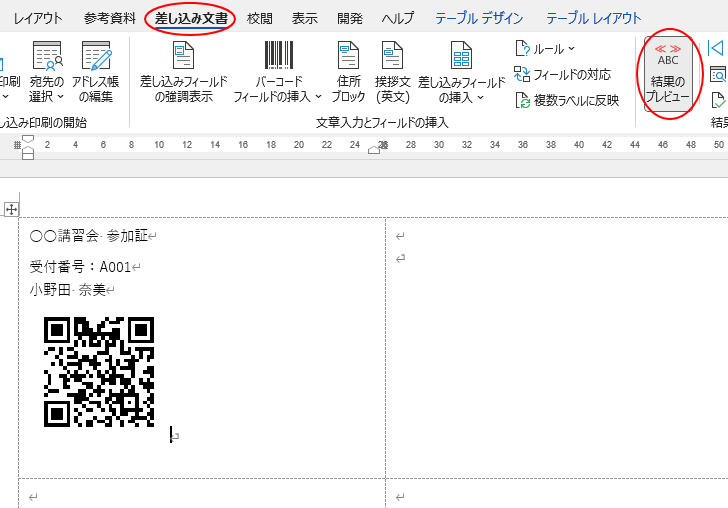Open the レイアウト tab
Screen dimensions: 728x508
point(38,18)
